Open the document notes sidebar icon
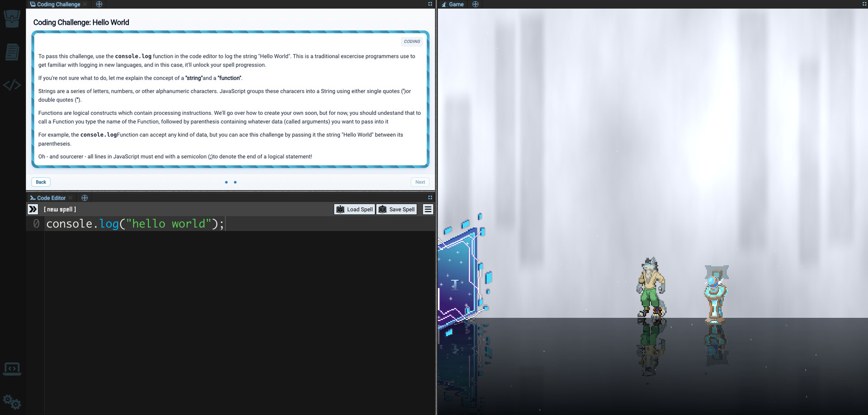This screenshot has width=868, height=415. pos(12,52)
